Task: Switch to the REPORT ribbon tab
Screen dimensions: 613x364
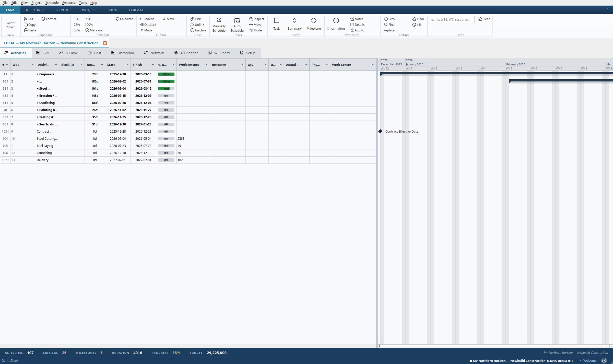Action: click(x=63, y=10)
